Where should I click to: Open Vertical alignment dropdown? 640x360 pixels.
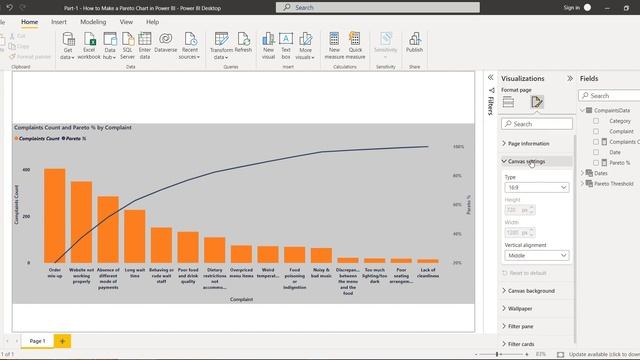pyautogui.click(x=536, y=256)
